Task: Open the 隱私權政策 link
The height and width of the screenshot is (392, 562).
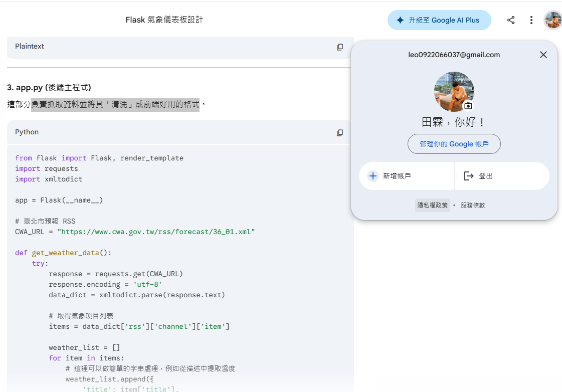Action: click(432, 206)
